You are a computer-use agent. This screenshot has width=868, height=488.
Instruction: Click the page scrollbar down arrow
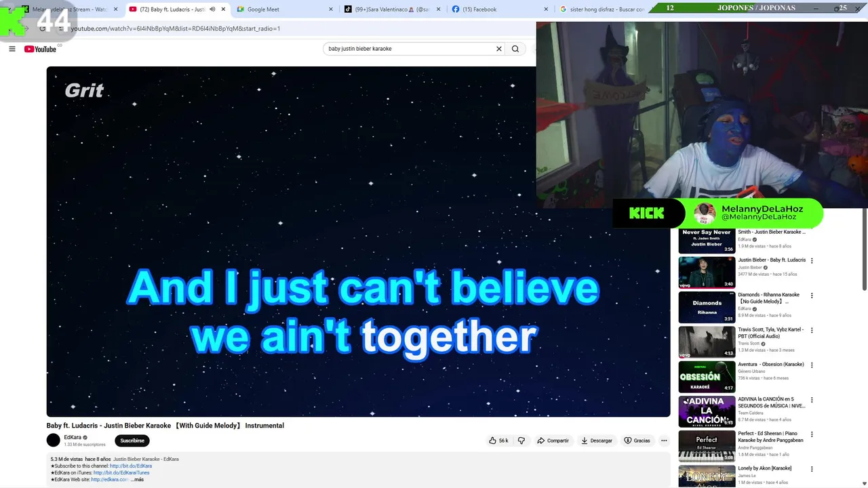pyautogui.click(x=864, y=484)
